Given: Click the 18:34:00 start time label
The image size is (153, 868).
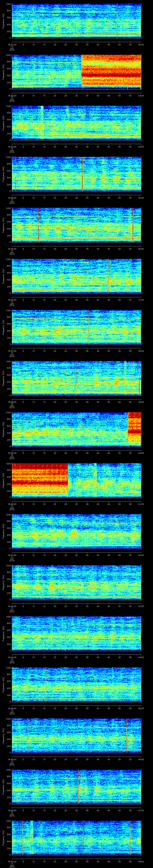Looking at the screenshot, I should click(12, 198).
